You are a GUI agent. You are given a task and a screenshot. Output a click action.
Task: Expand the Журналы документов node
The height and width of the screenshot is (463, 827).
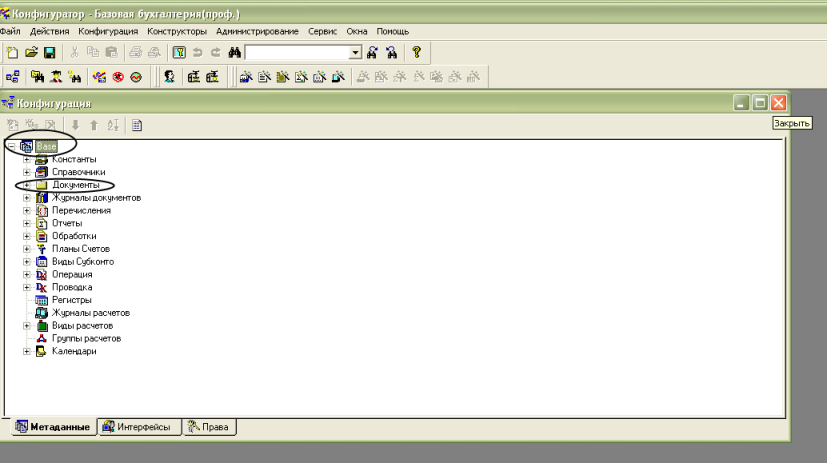click(x=26, y=198)
